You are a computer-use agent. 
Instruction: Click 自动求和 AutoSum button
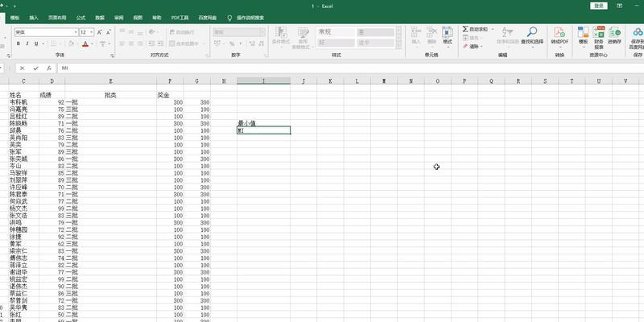pos(475,29)
